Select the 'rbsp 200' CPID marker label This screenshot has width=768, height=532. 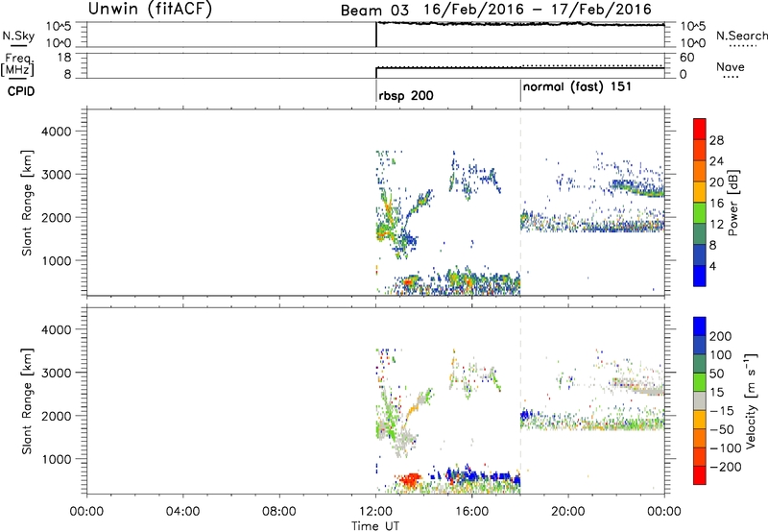click(406, 95)
